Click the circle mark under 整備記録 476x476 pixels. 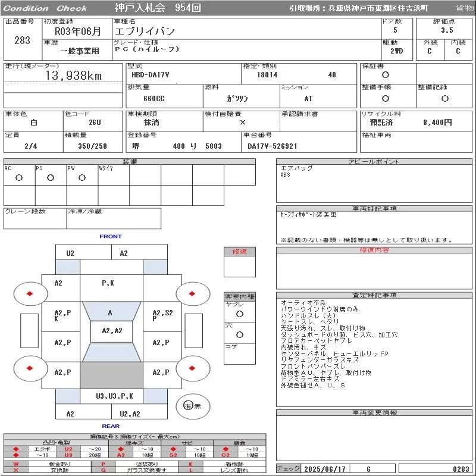tap(444, 98)
